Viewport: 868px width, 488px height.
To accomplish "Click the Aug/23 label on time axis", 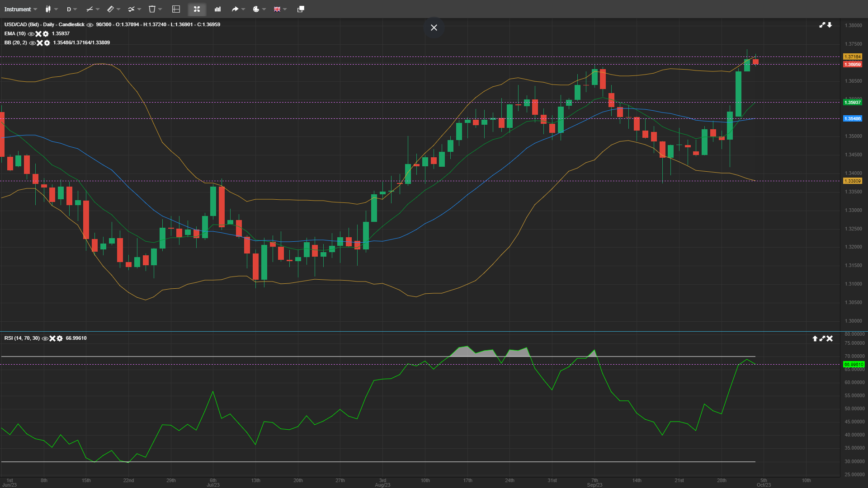I will point(382,485).
